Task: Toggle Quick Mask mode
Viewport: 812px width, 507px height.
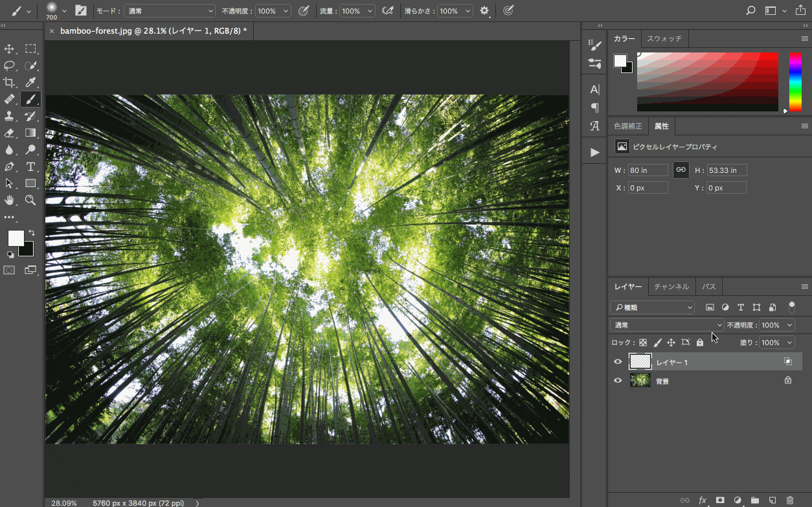Action: [10, 270]
